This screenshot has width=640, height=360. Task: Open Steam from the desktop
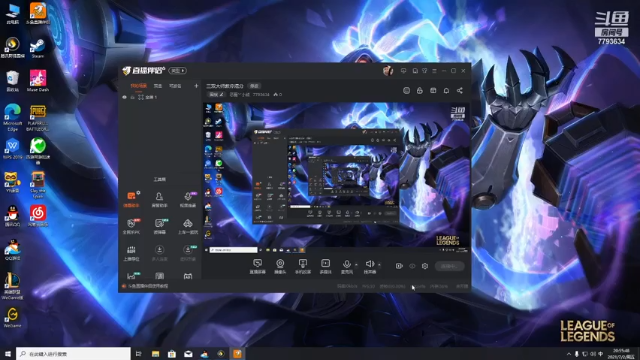(x=38, y=48)
